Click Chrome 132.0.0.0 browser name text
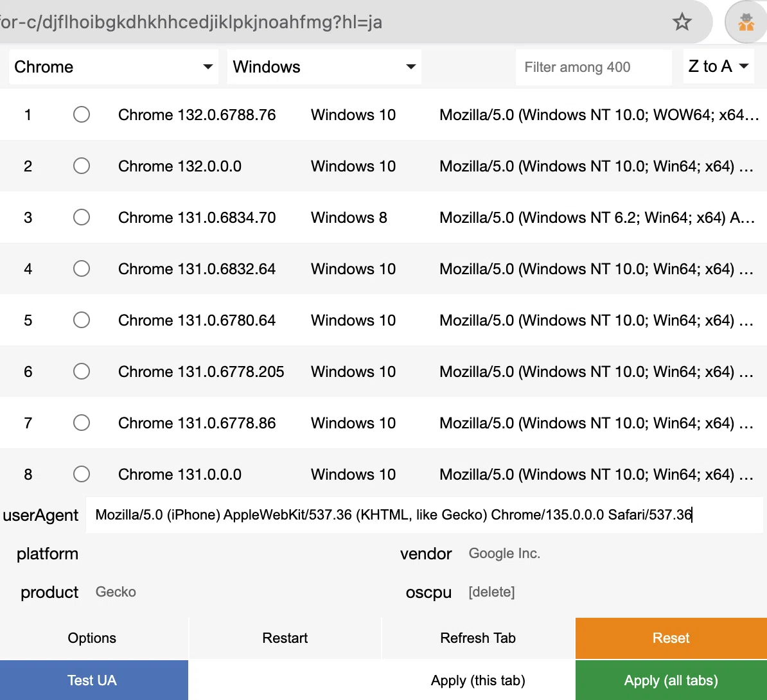 coord(179,166)
